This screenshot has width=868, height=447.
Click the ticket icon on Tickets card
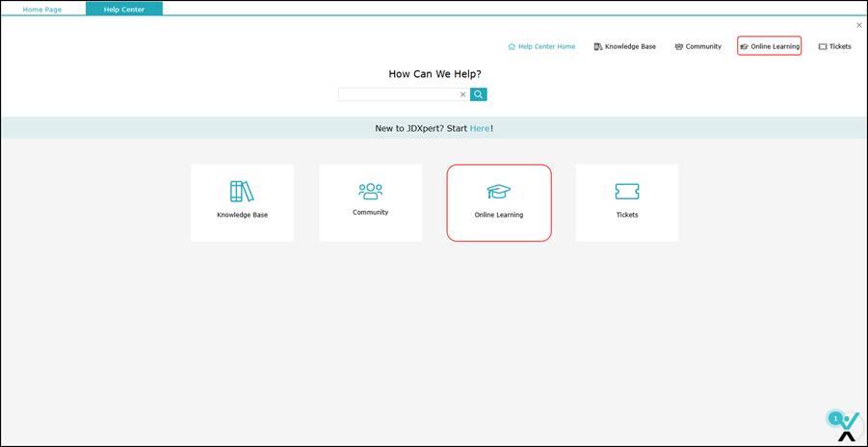[x=627, y=192]
